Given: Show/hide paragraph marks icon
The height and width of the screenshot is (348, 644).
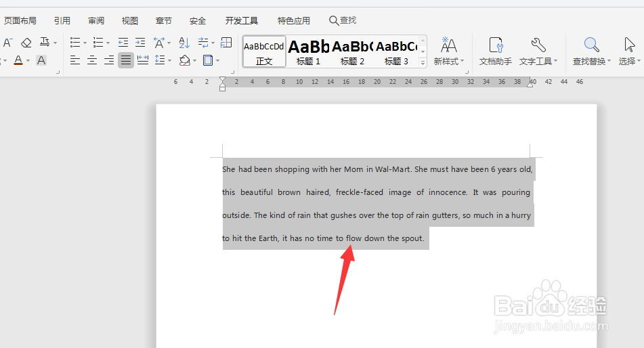Looking at the screenshot, I should [203, 43].
